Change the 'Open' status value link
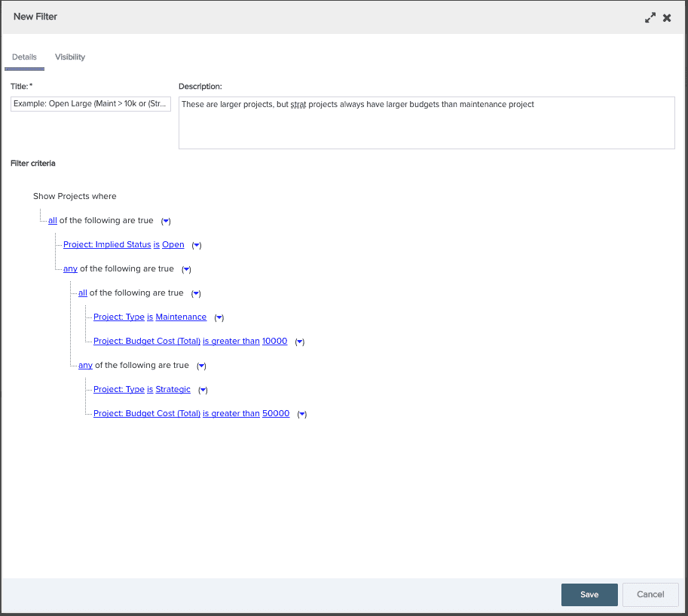The width and height of the screenshot is (688, 616). point(173,245)
